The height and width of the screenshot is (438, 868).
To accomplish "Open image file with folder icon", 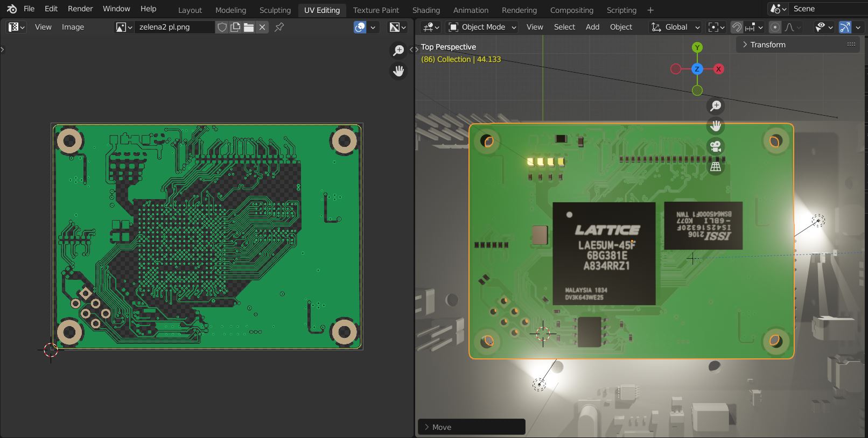I will (x=248, y=27).
